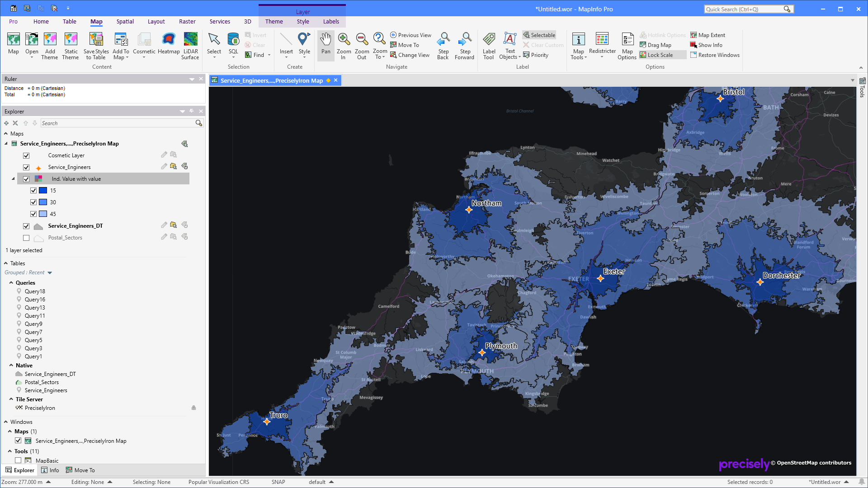
Task: Toggle Ind. Value with value theme checkbox
Action: point(26,179)
